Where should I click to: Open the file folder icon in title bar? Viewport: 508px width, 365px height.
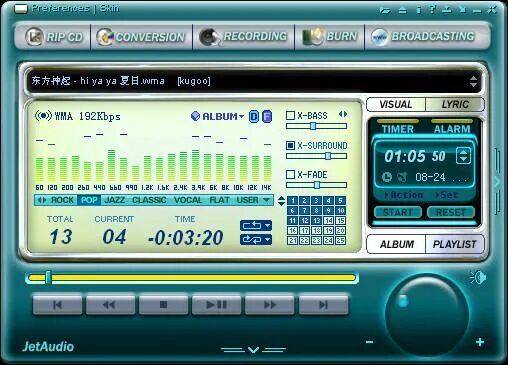[385, 11]
